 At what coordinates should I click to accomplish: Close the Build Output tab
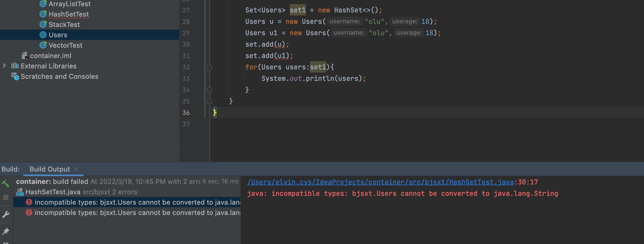pyautogui.click(x=76, y=169)
